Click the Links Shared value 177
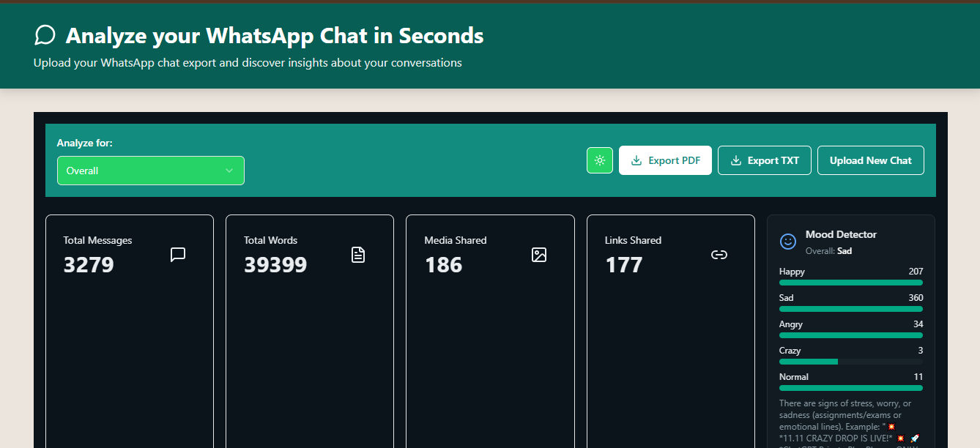980x448 pixels. 624,265
